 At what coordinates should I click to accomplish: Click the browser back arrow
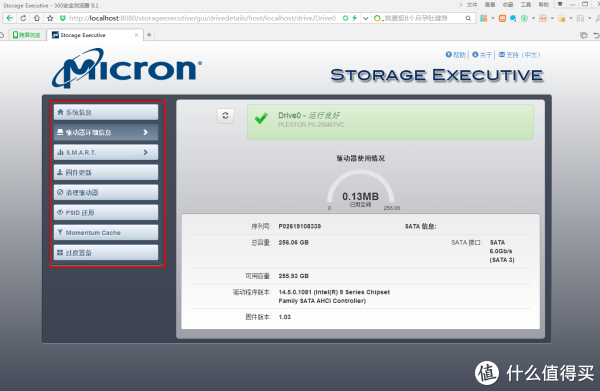pos(10,18)
